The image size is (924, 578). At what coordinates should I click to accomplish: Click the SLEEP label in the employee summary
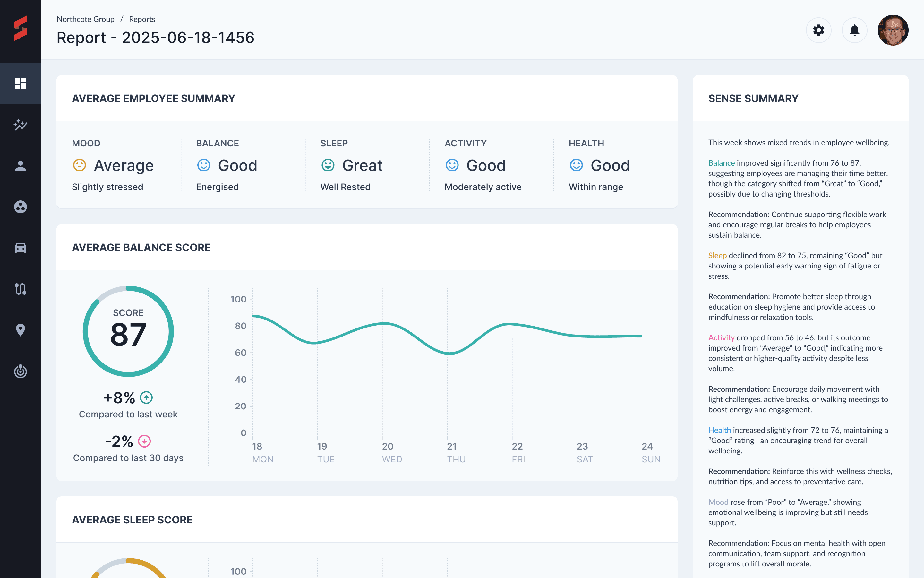point(334,143)
